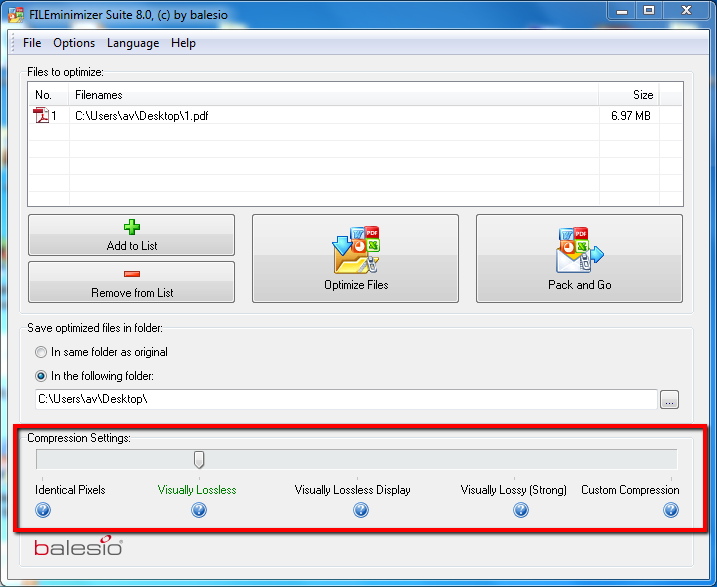Image resolution: width=717 pixels, height=587 pixels.
Task: Start optimization with Optimize Files button
Action: pos(355,258)
